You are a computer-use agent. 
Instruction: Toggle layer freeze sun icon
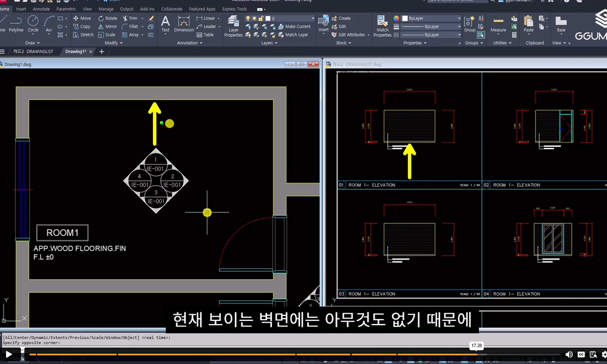click(x=254, y=18)
